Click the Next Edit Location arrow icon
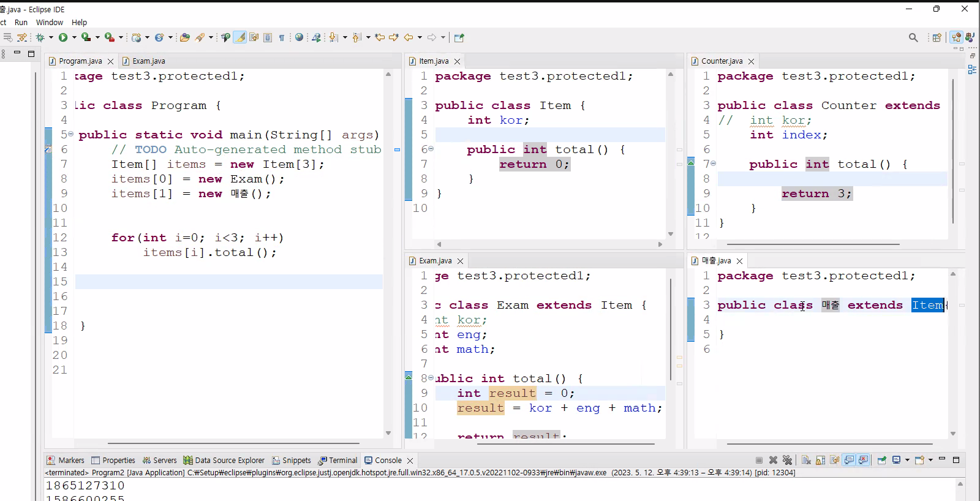The image size is (980, 501). (x=394, y=37)
